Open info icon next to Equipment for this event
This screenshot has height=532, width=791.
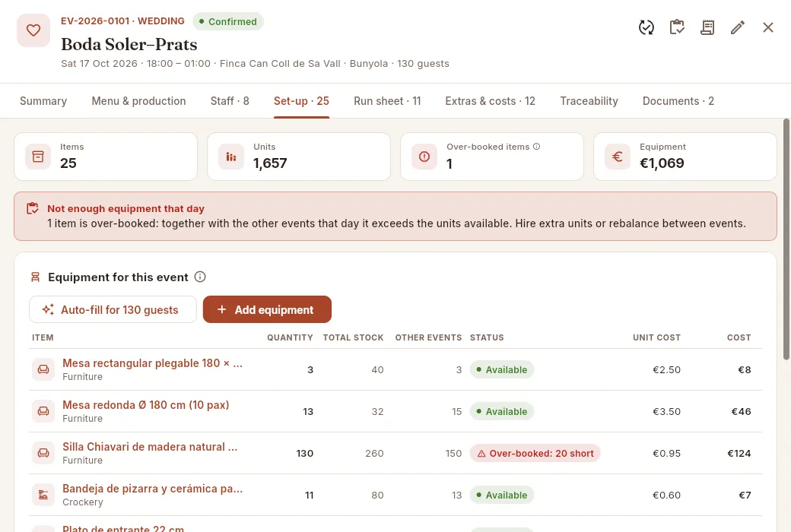pos(200,277)
